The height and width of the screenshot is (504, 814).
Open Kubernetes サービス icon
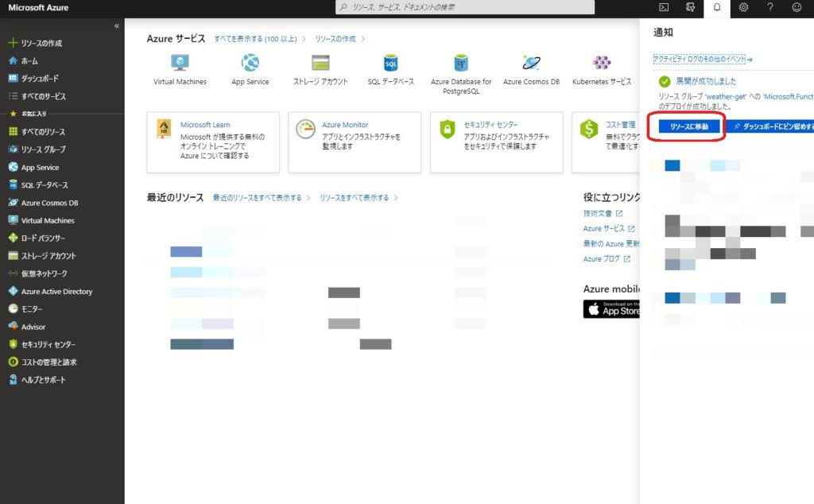(602, 63)
